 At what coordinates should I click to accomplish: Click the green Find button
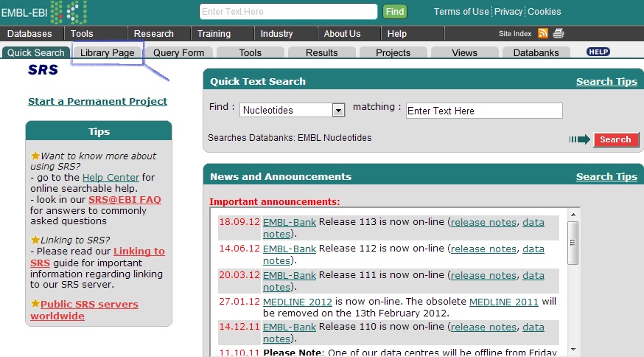(x=395, y=12)
